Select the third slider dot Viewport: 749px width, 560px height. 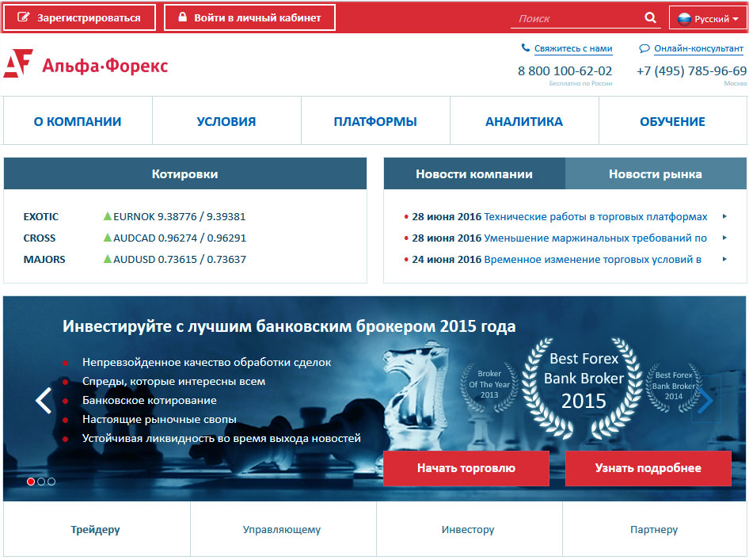click(51, 482)
